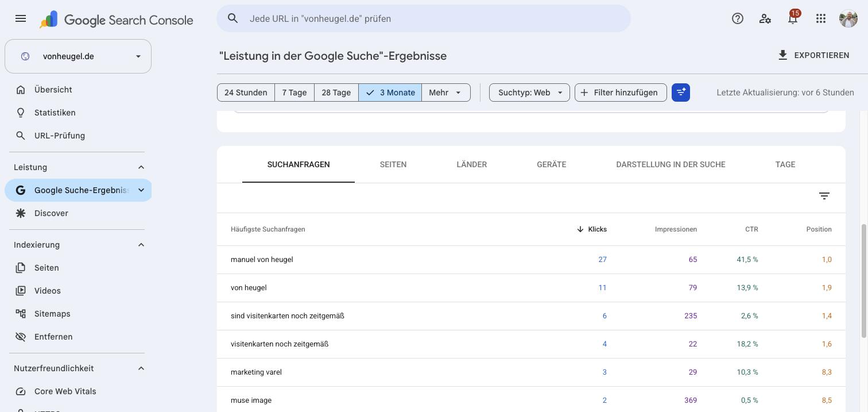Click the 369 impressions value

point(691,401)
